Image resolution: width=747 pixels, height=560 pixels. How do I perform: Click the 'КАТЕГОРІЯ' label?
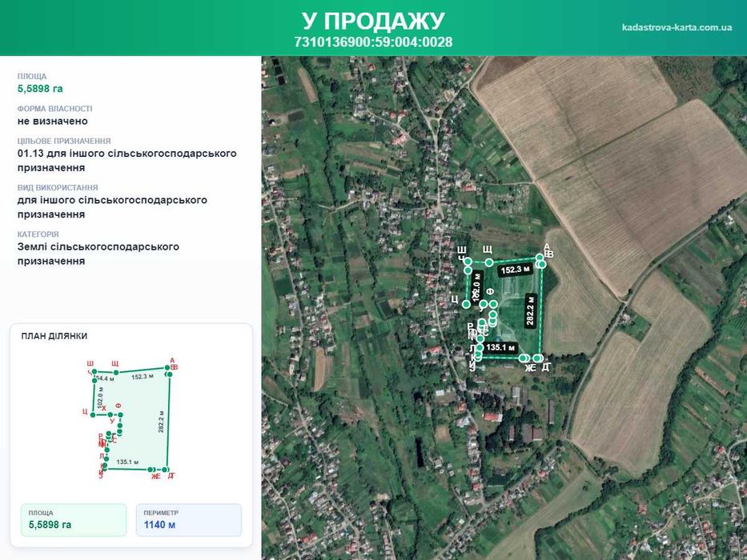tap(38, 234)
